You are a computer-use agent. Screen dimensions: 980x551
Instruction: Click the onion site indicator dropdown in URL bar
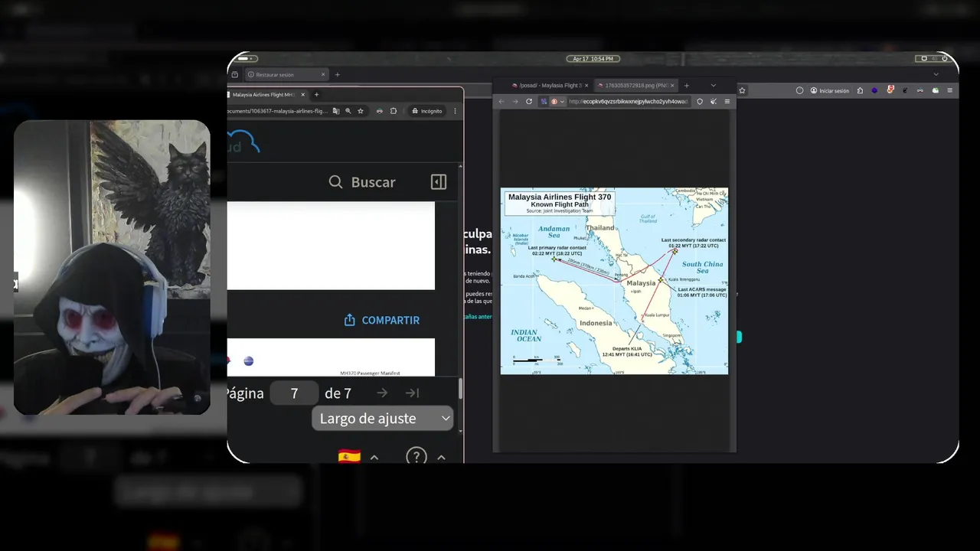558,101
